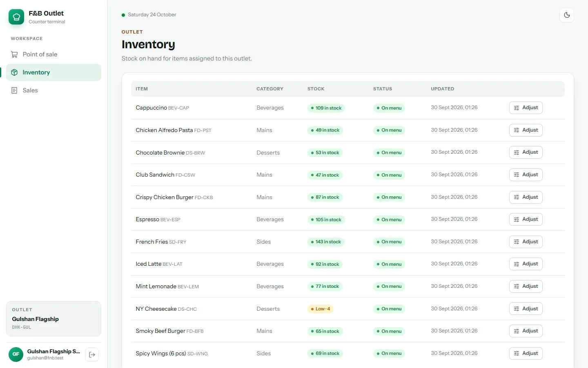Adjust stock for Espresso
This screenshot has width=588, height=368.
[x=526, y=220]
